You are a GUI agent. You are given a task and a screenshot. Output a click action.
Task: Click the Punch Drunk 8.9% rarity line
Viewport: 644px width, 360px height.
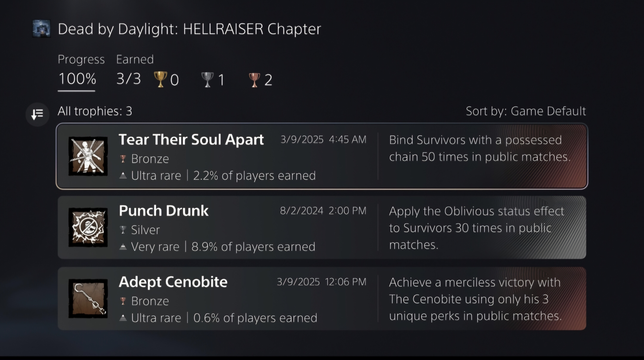click(x=223, y=247)
